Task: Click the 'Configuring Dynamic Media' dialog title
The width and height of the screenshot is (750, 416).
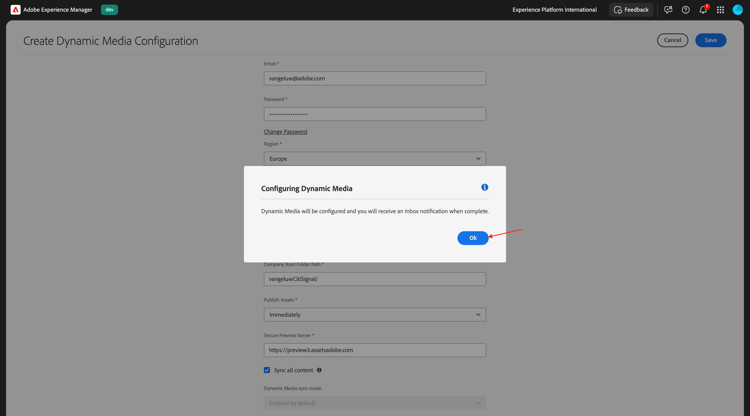Action: point(307,188)
